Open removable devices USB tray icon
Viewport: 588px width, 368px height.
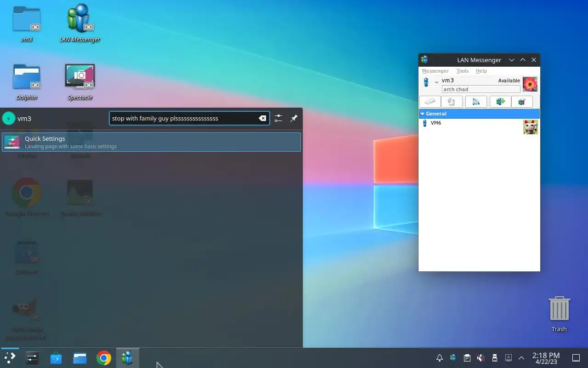[495, 358]
